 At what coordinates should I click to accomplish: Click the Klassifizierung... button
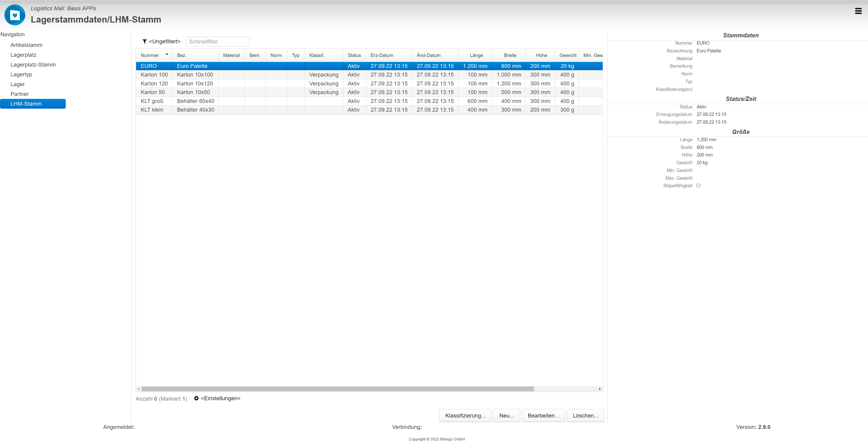(465, 415)
